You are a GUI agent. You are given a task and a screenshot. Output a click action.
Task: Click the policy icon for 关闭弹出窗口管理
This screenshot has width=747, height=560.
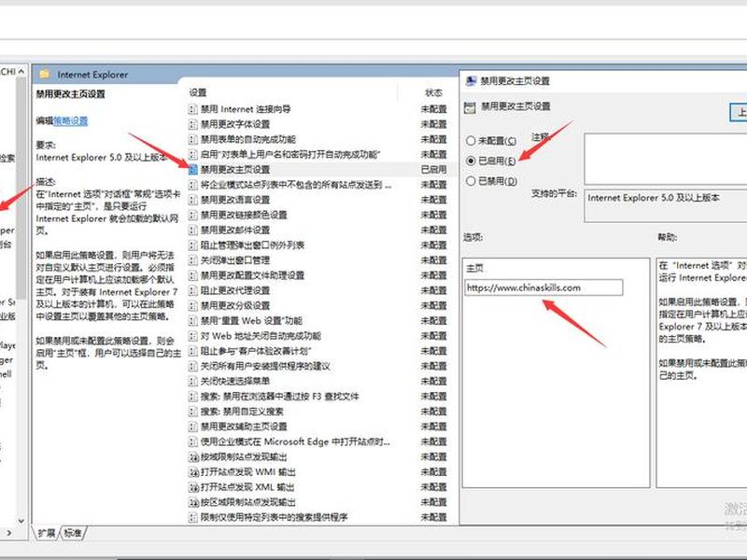(x=193, y=260)
